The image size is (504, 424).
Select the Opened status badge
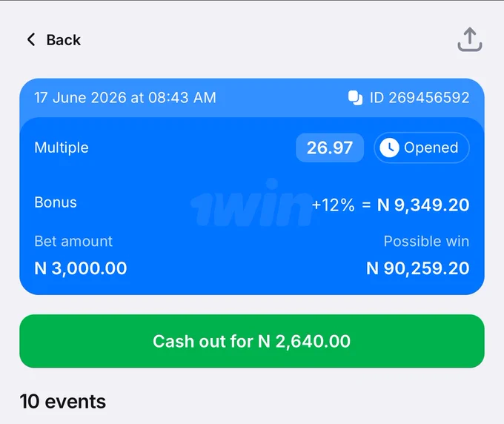[422, 148]
